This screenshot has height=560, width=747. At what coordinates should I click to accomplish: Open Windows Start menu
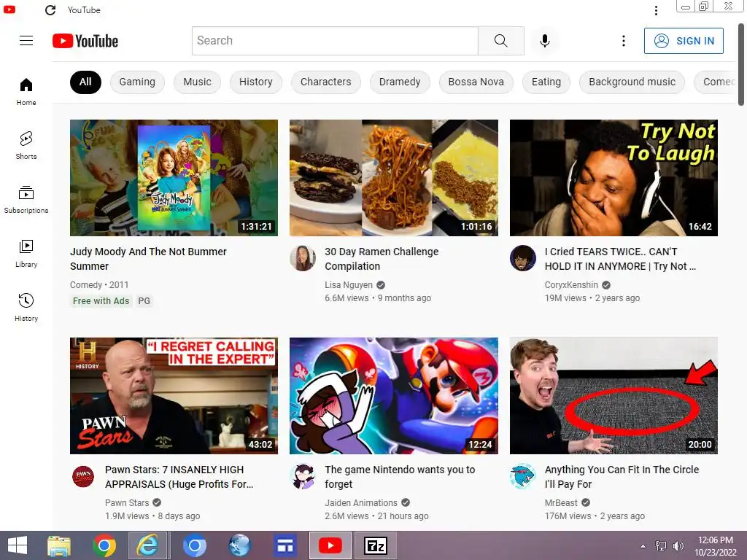(18, 545)
